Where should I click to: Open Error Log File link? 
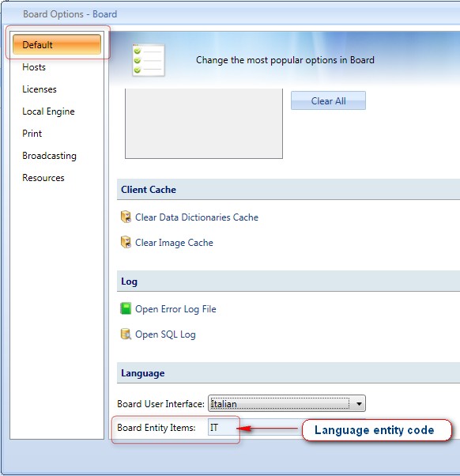(175, 309)
